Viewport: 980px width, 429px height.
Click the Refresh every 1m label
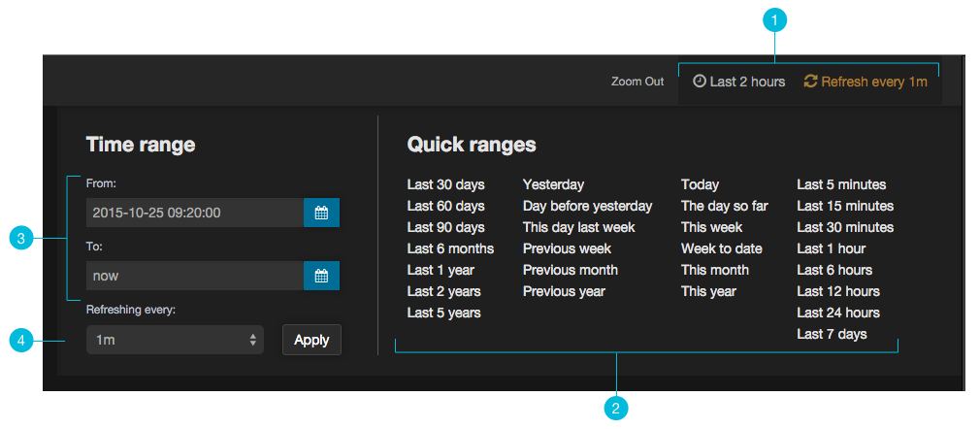click(x=873, y=82)
